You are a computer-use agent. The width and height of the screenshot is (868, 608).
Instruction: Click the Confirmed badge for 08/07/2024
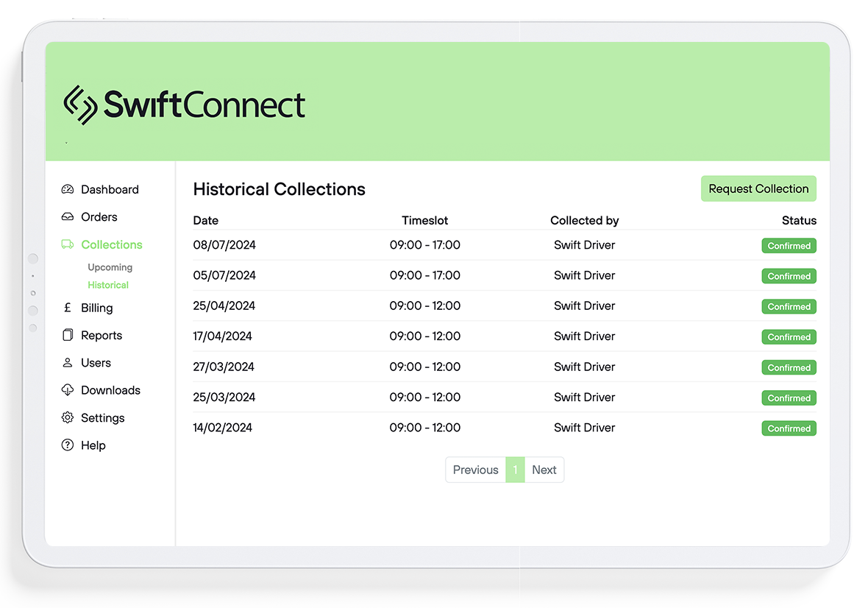click(789, 245)
